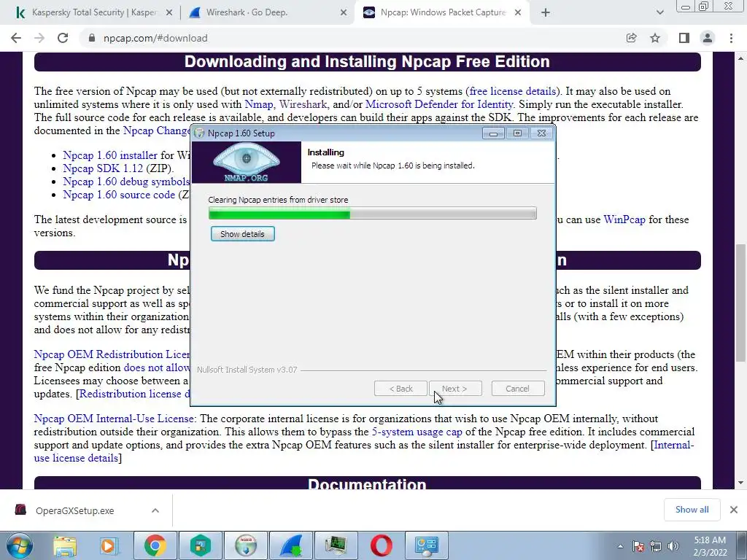Switch to Chrome on the taskbar
747x560 pixels.
pyautogui.click(x=155, y=545)
